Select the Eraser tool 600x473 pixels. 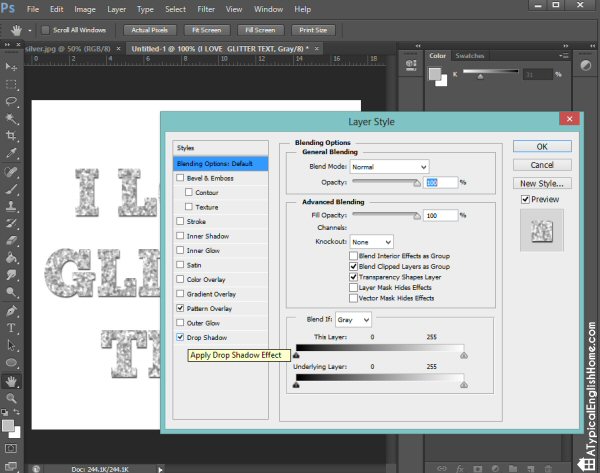point(11,240)
